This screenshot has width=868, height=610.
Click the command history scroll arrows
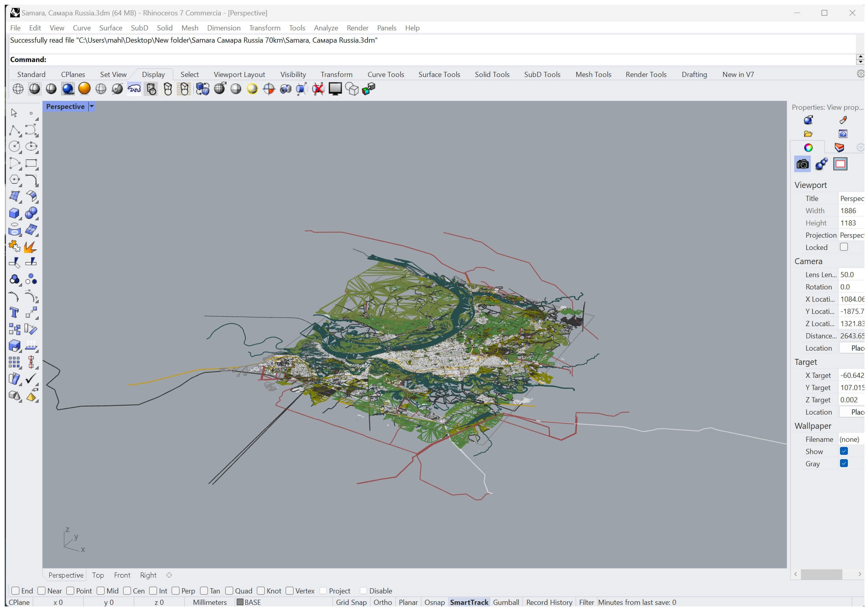[860, 60]
